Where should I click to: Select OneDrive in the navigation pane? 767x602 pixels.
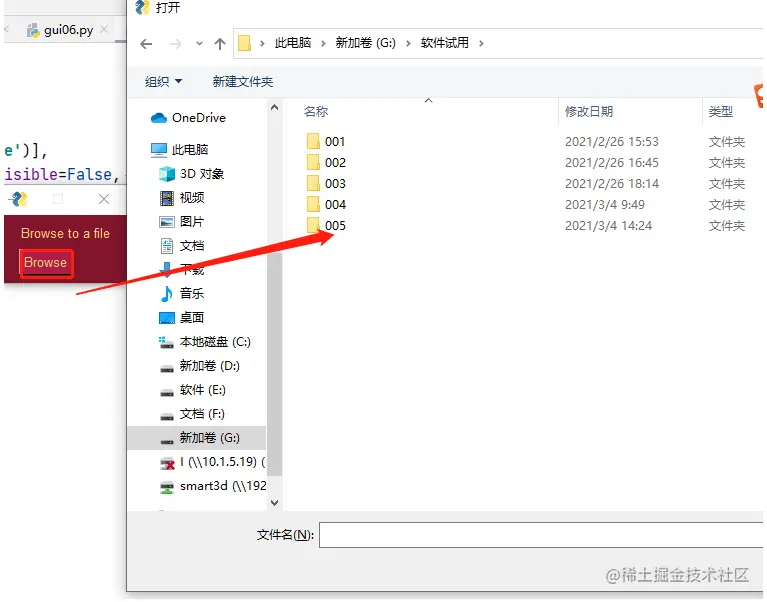(x=199, y=118)
